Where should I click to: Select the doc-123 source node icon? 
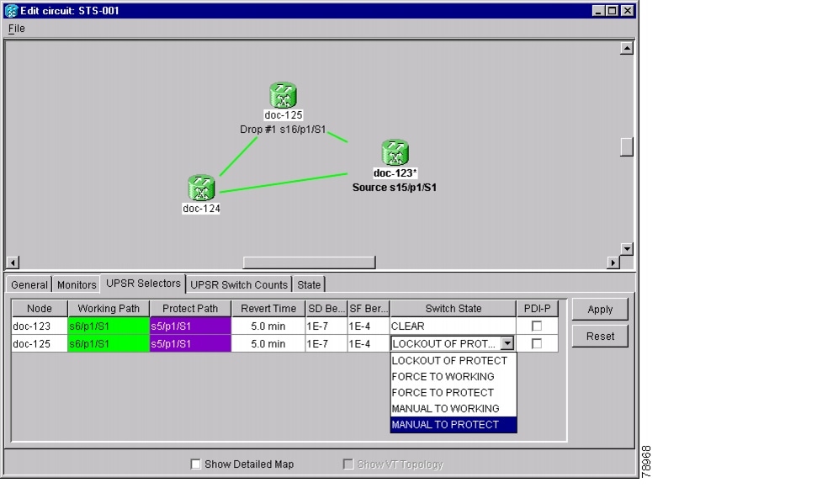point(395,153)
